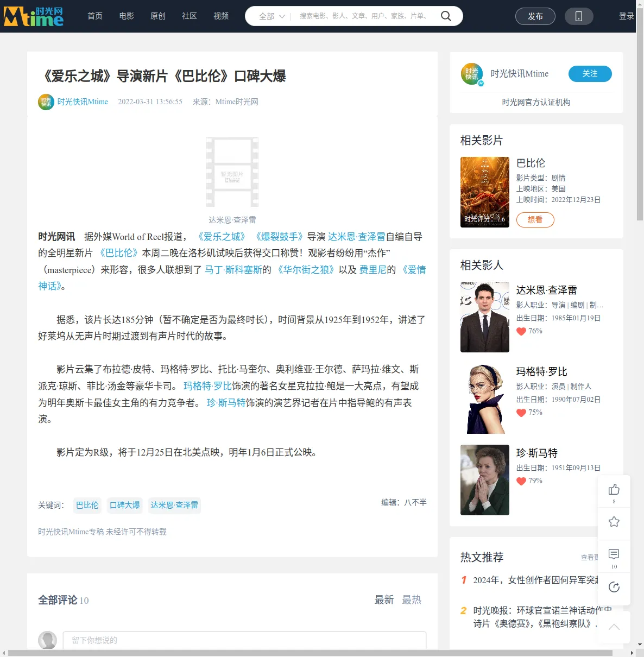
Task: Expand the 全部 search category dropdown
Action: (272, 16)
